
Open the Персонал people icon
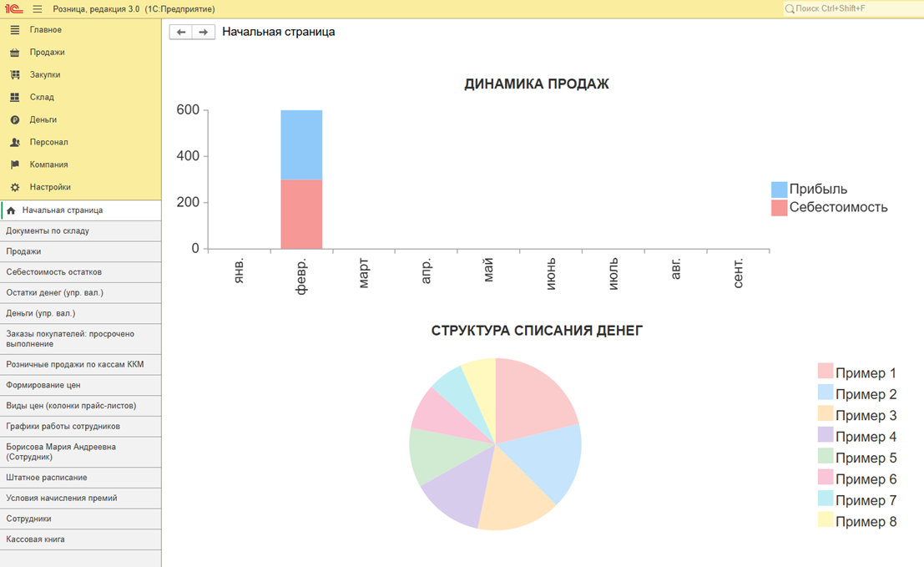click(x=15, y=143)
